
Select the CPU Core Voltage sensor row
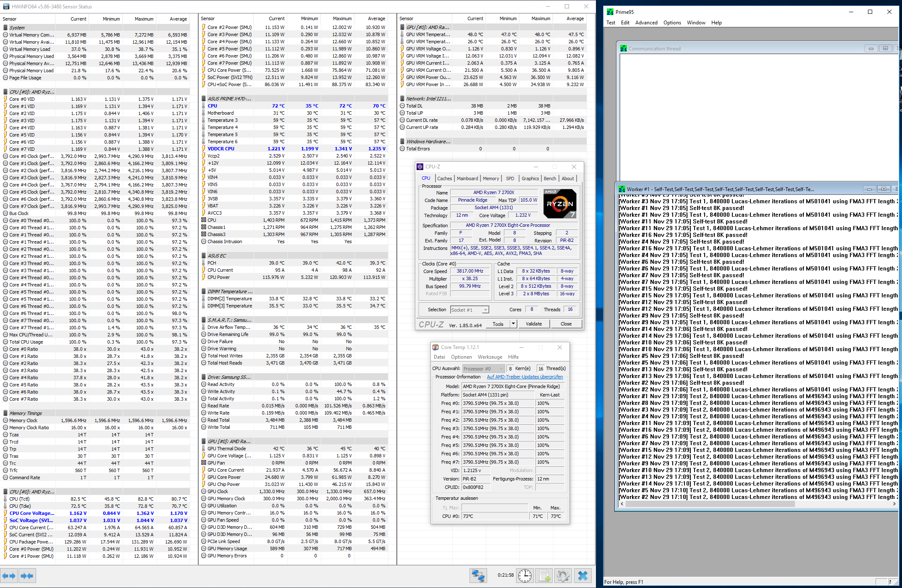32,513
